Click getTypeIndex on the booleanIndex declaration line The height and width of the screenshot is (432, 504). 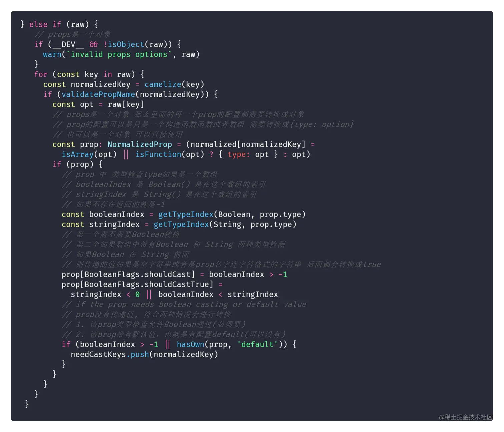[186, 214]
